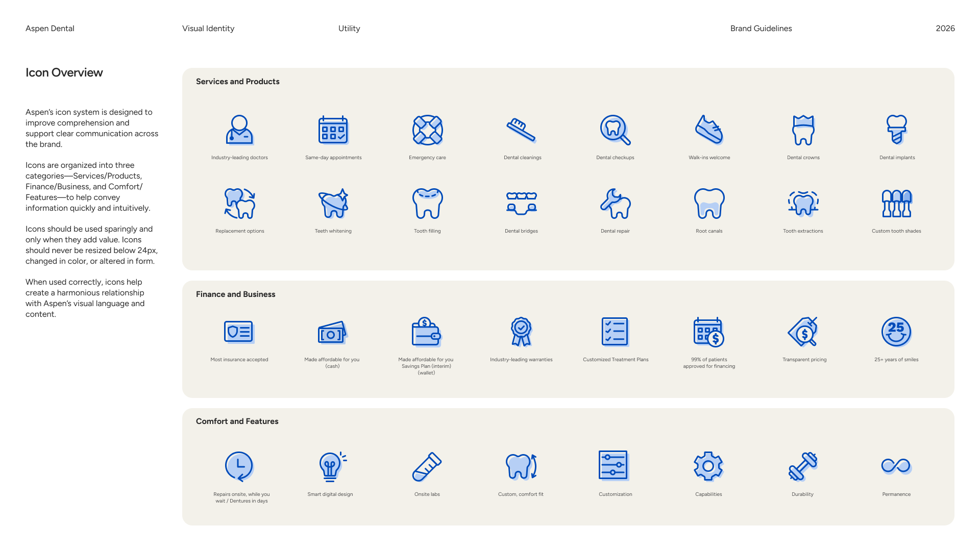Screen dimensions: 980x551
Task: Select the Teeth whitening sparkle icon
Action: pyautogui.click(x=333, y=204)
